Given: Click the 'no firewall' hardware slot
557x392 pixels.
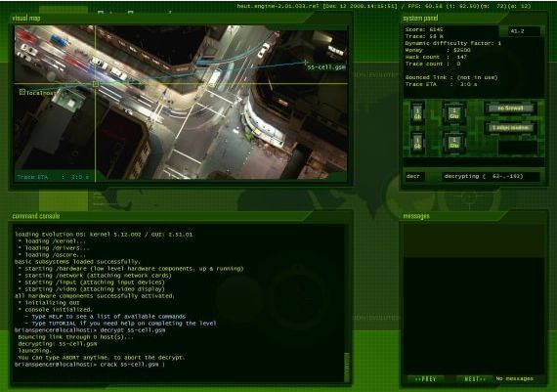Looking at the screenshot, I should point(510,109).
